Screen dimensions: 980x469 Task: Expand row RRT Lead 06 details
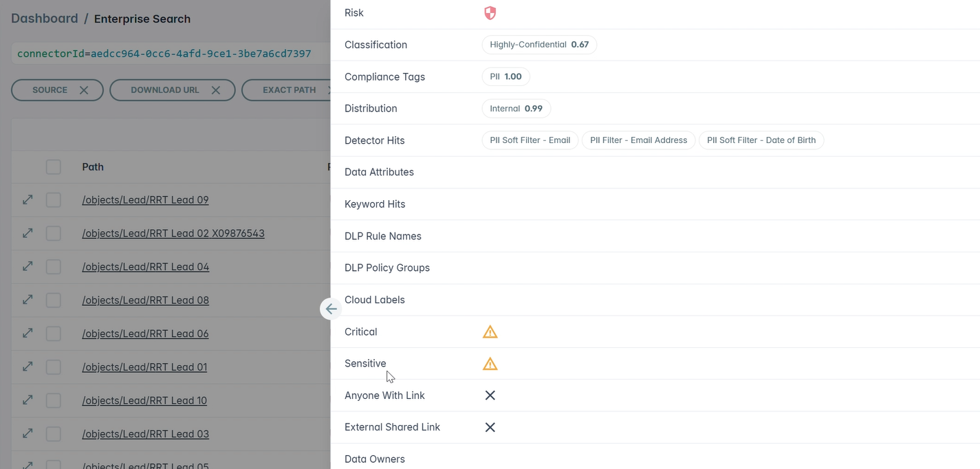[x=28, y=333]
